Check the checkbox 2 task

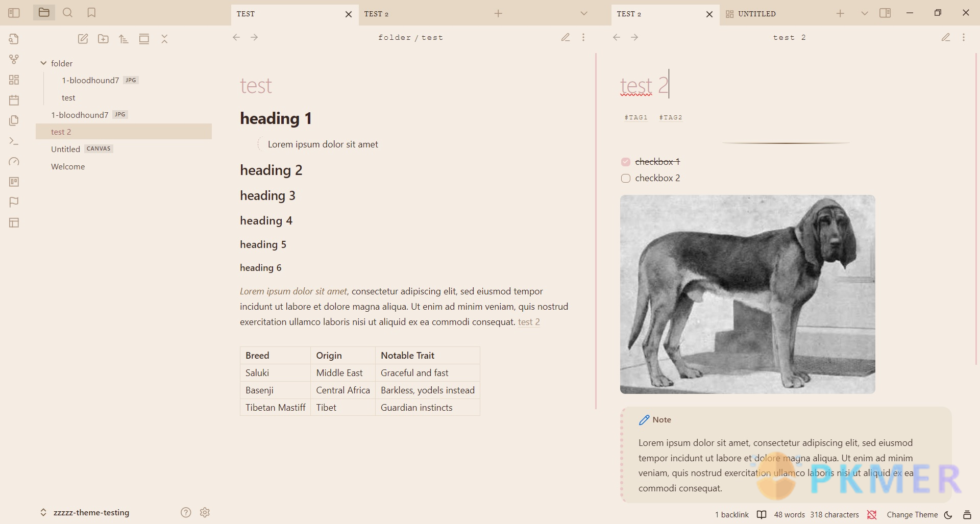[x=626, y=178]
